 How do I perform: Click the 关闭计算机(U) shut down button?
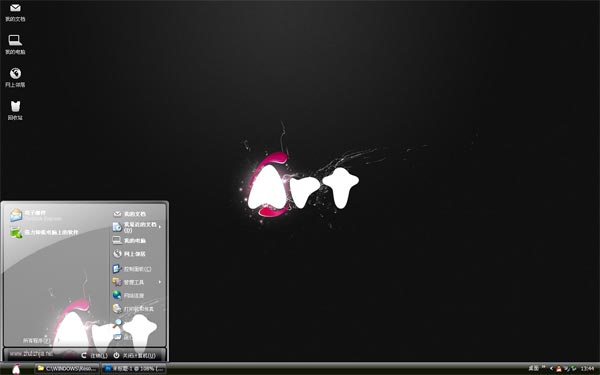[x=135, y=355]
